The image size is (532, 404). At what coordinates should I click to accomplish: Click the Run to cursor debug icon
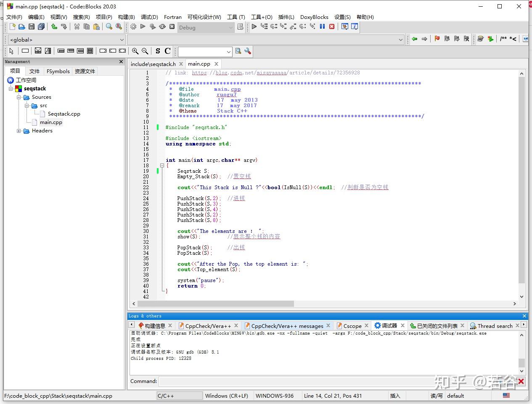pyautogui.click(x=264, y=26)
